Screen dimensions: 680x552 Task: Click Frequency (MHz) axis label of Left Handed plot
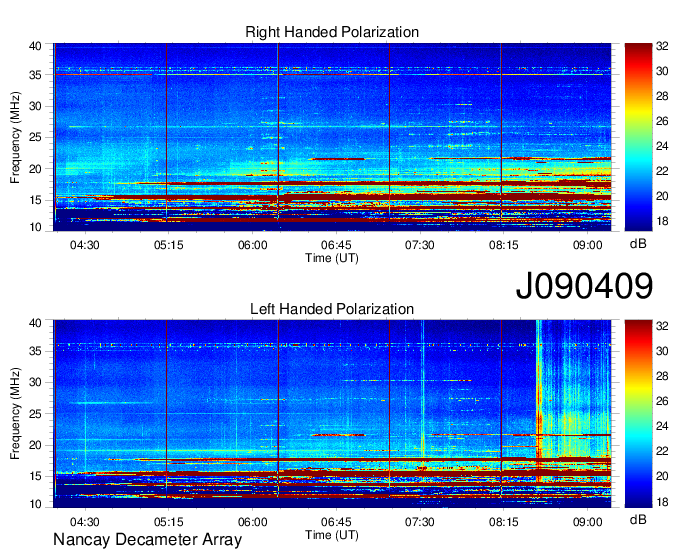15,414
